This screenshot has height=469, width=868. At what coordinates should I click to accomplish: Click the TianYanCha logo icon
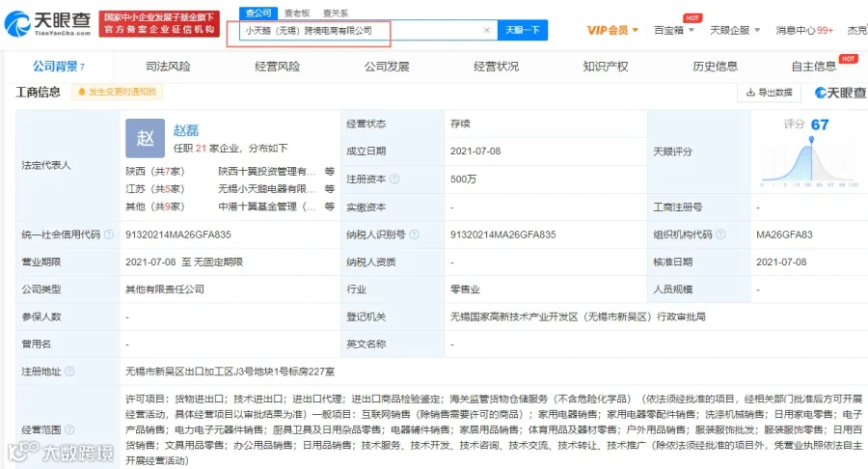(x=17, y=24)
